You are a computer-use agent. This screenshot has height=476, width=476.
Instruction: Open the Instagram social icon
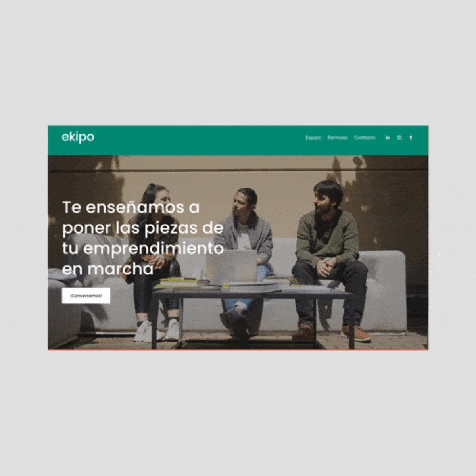click(x=399, y=138)
